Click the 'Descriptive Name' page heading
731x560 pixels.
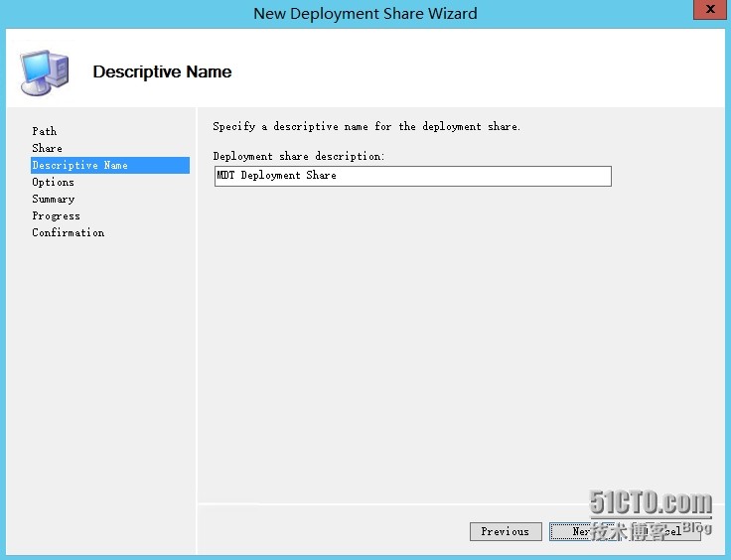tap(162, 71)
